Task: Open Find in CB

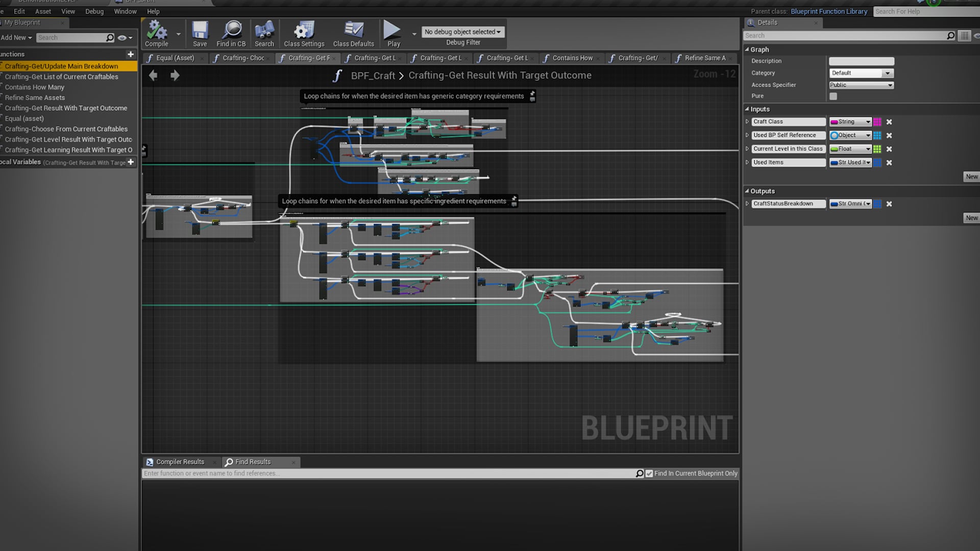Action: (x=231, y=33)
